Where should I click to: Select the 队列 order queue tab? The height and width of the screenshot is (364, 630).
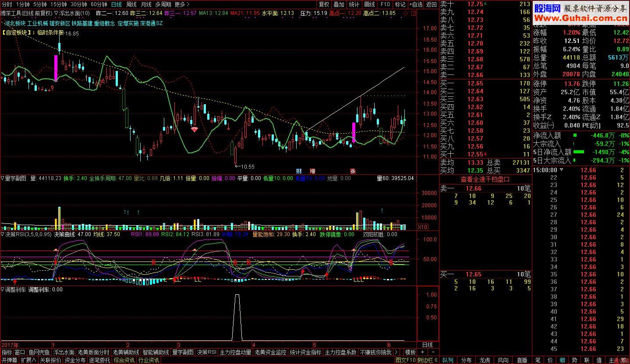click(x=448, y=360)
